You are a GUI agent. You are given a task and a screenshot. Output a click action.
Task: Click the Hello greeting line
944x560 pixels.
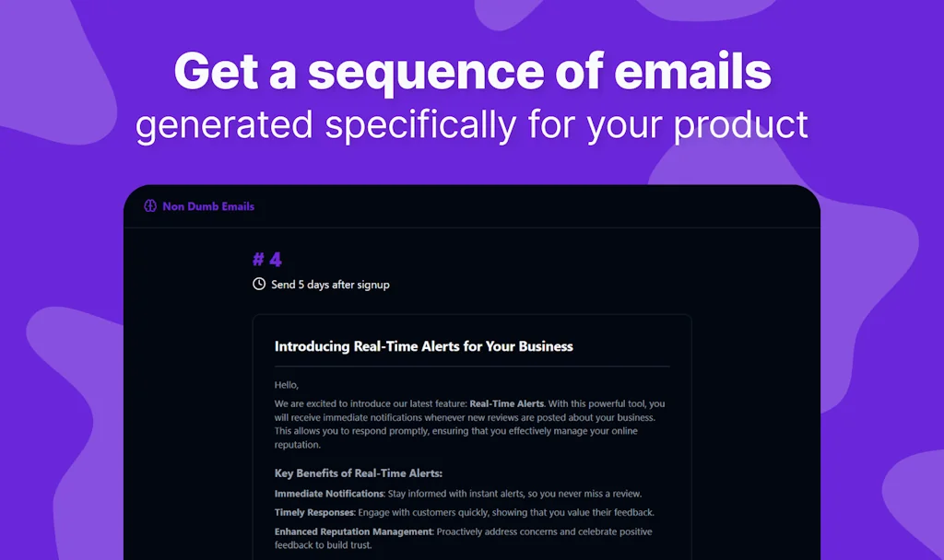pyautogui.click(x=285, y=385)
